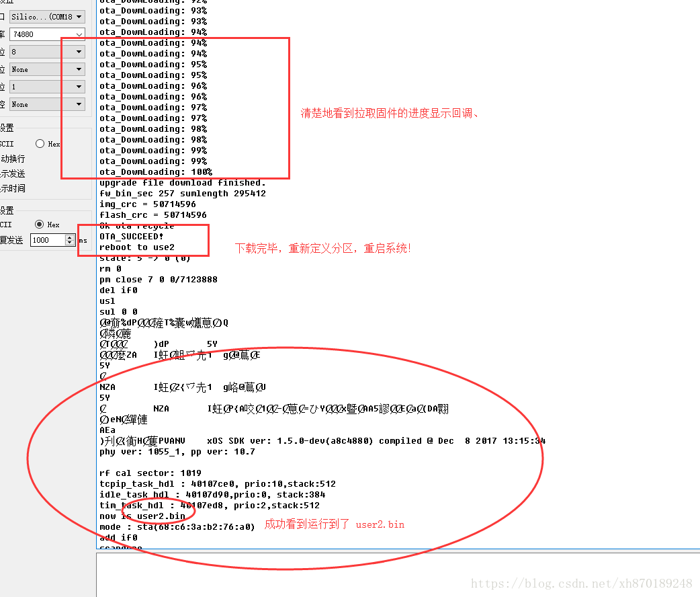Click the 1000 ms resend interval field
Viewport: 700px width, 597px height.
[x=48, y=240]
